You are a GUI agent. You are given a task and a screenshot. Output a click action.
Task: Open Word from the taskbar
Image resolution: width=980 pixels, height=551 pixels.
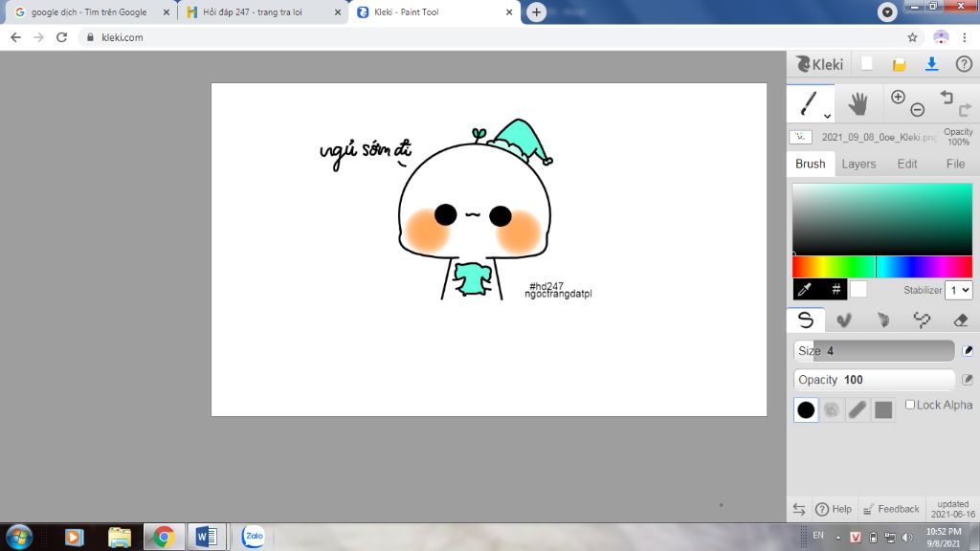coord(206,538)
